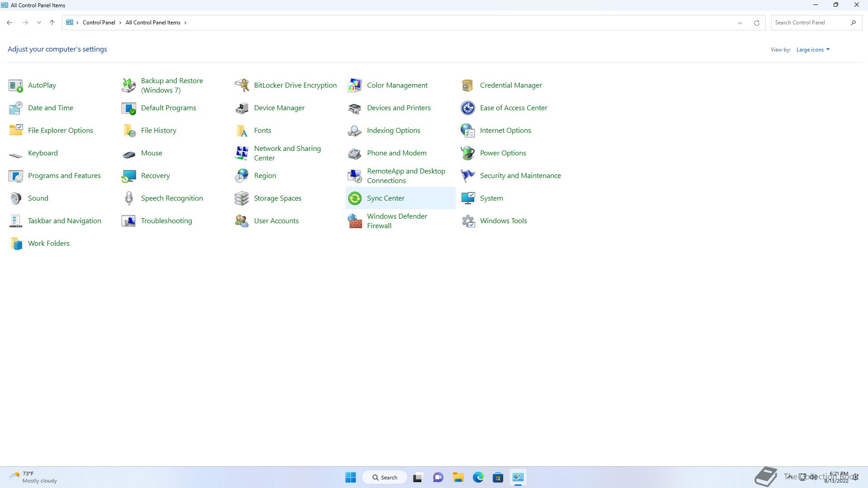Image resolution: width=868 pixels, height=488 pixels.
Task: Refresh the Control Panel view
Action: 756,23
